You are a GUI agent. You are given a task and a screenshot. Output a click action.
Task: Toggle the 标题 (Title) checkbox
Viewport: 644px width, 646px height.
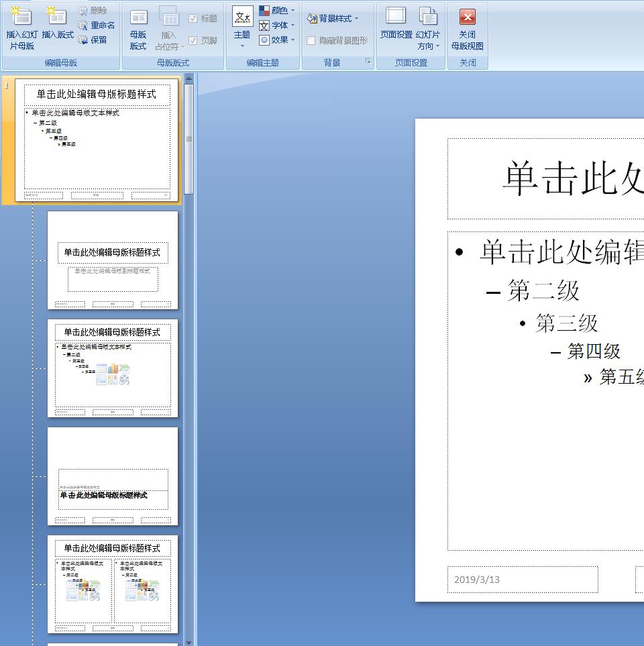[195, 17]
